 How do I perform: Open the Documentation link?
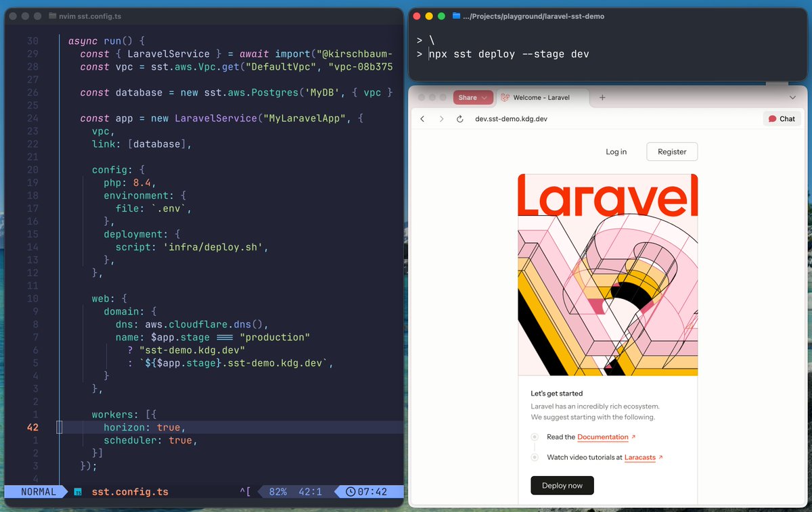pos(603,437)
